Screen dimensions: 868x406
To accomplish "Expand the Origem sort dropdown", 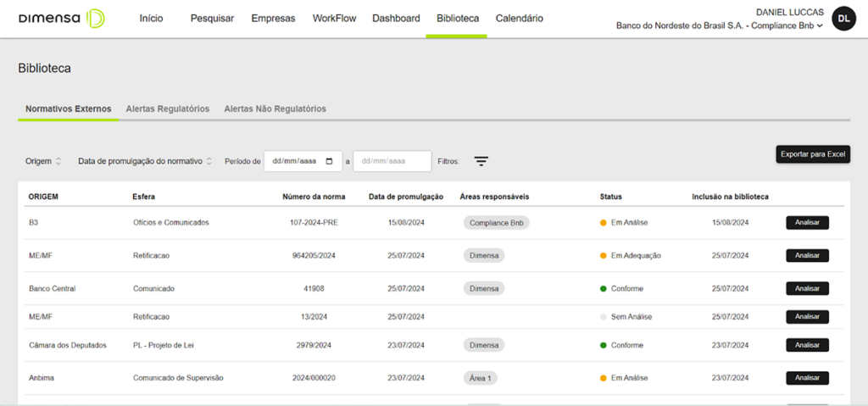I will pos(43,161).
